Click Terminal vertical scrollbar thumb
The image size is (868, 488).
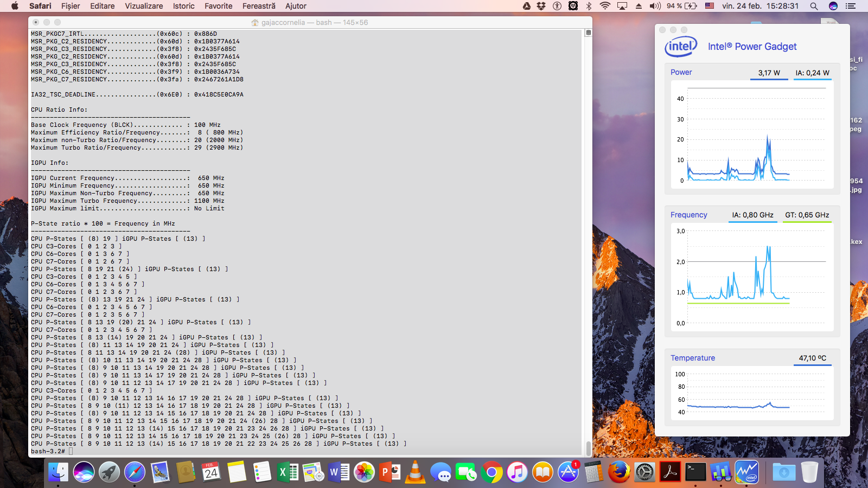pos(589,448)
